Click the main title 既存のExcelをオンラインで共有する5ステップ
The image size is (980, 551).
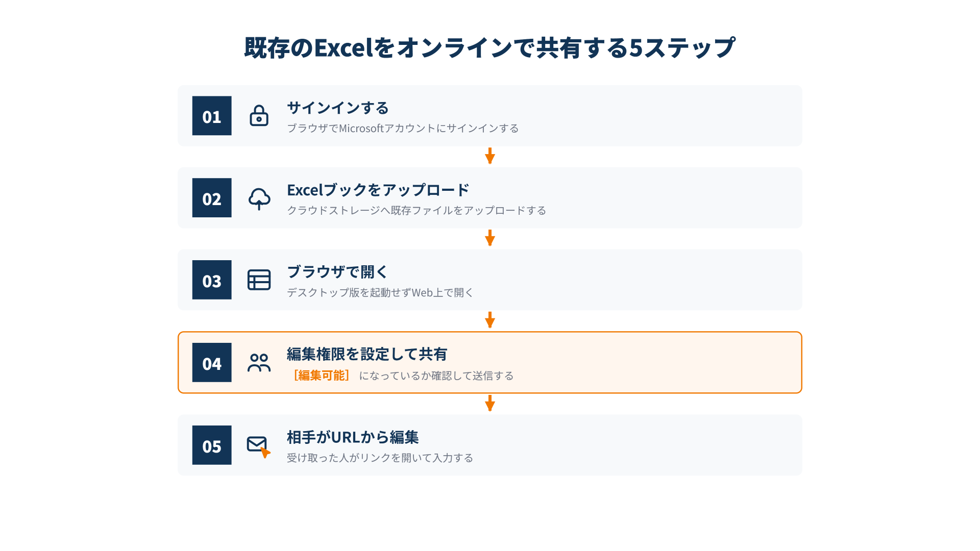pos(490,48)
